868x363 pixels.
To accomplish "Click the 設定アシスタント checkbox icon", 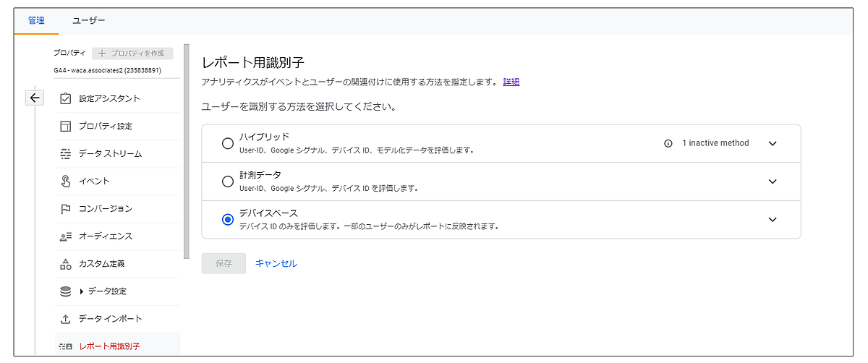I will coord(66,98).
